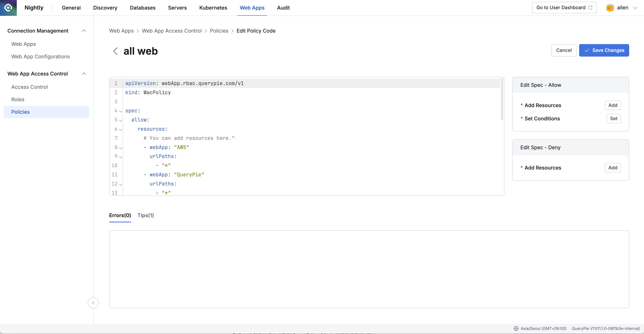Collapse the Web App Access Control section
This screenshot has height=334, width=644.
coord(84,74)
